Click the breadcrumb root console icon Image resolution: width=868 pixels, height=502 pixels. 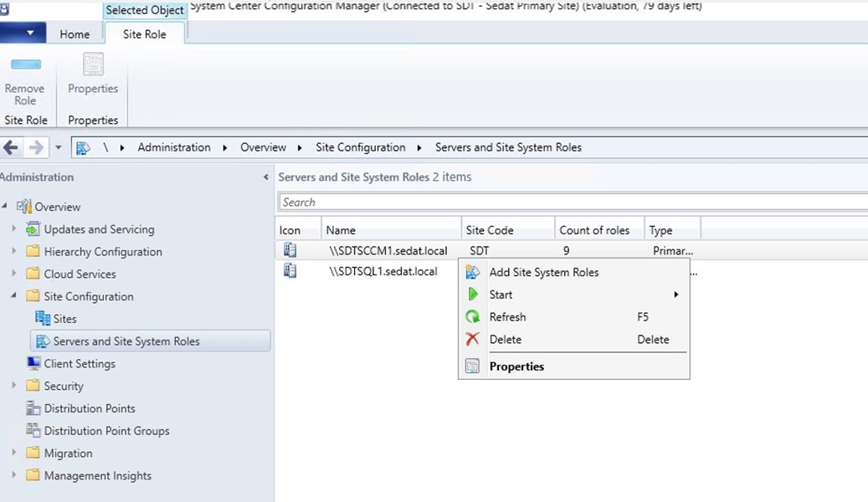click(83, 148)
